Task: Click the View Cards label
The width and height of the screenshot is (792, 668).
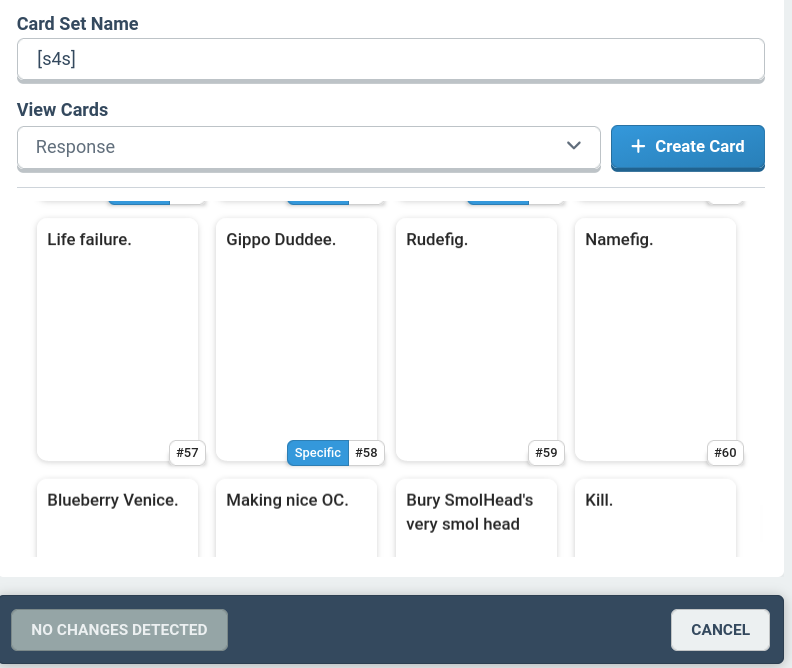Action: (x=62, y=110)
